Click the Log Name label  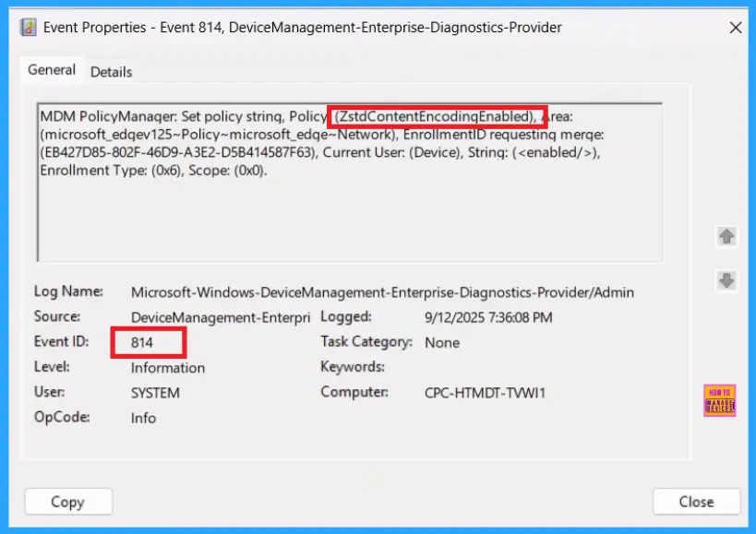tap(68, 291)
